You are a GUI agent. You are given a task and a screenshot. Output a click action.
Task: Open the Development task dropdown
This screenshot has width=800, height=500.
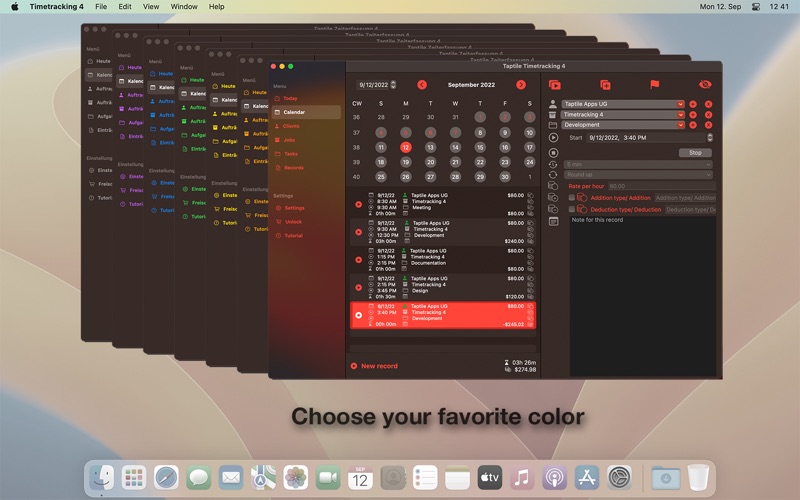(x=622, y=125)
